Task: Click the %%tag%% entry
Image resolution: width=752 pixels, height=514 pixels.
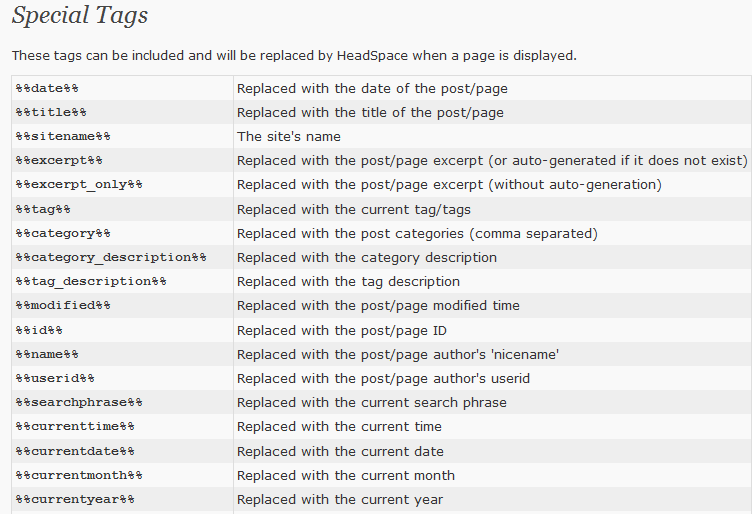Action: tap(43, 210)
